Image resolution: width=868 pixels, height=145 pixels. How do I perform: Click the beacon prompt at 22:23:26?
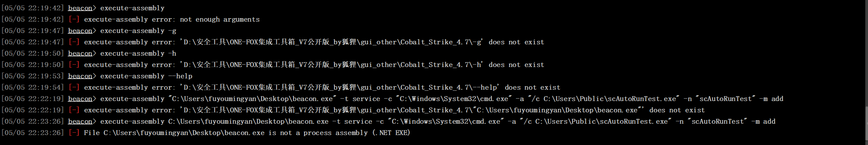(x=80, y=121)
